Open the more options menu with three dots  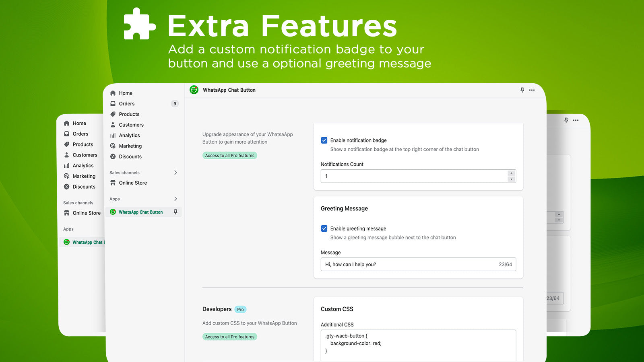point(532,90)
